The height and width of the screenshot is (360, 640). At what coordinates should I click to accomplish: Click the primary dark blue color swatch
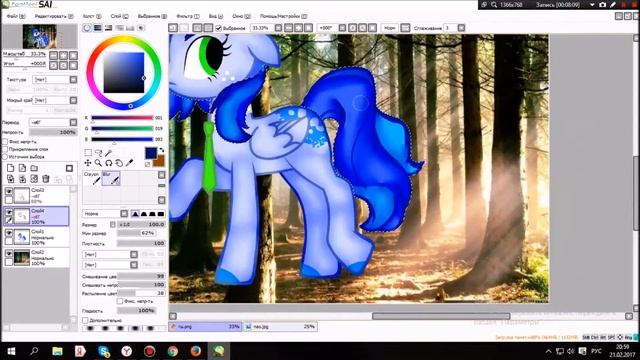[x=150, y=153]
